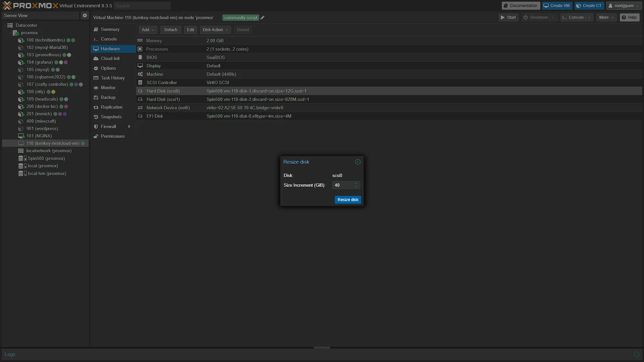
Task: Open the Add hardware dropdown
Action: [x=148, y=30]
